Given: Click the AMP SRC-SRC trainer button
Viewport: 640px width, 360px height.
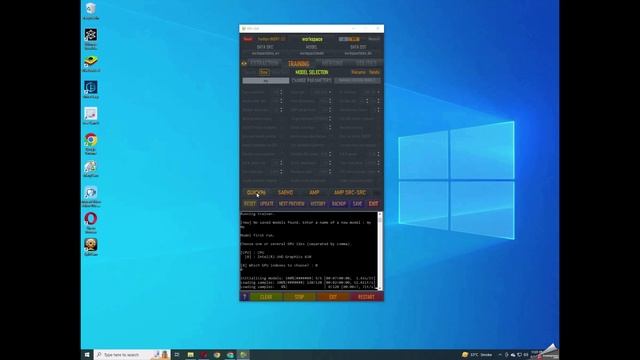Looking at the screenshot, I should click(350, 192).
